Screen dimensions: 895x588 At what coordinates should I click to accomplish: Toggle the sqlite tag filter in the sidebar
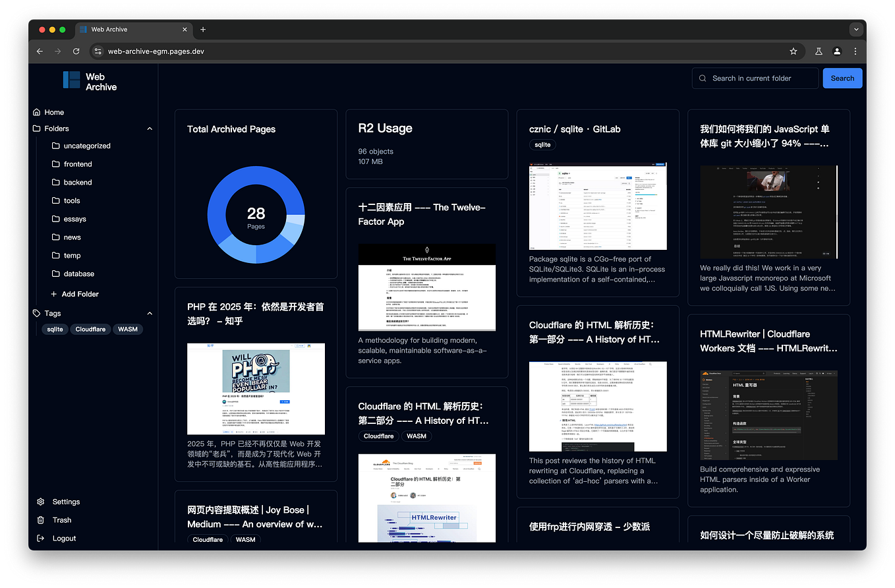tap(55, 329)
